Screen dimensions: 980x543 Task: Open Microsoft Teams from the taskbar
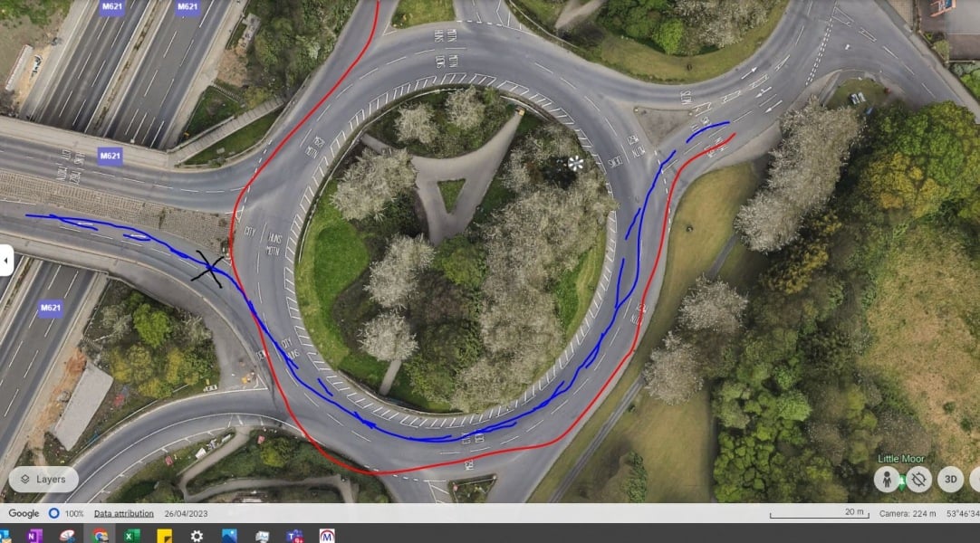[293, 536]
